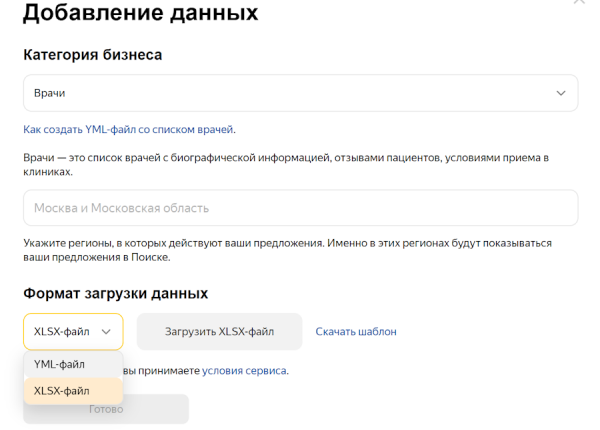Open the Категория бизнеса dropdown showing Врачи
Screen dimensions: 600x430
coord(300,93)
